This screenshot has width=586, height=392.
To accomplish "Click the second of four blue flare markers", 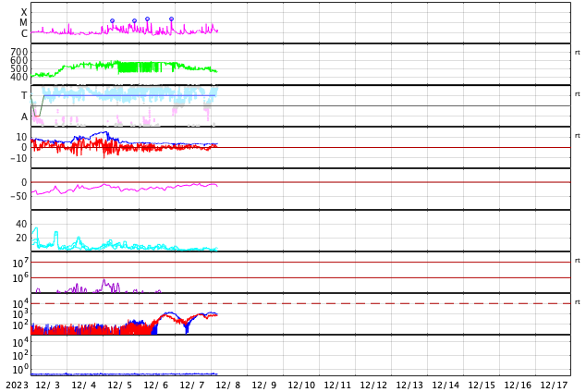I will tap(135, 21).
